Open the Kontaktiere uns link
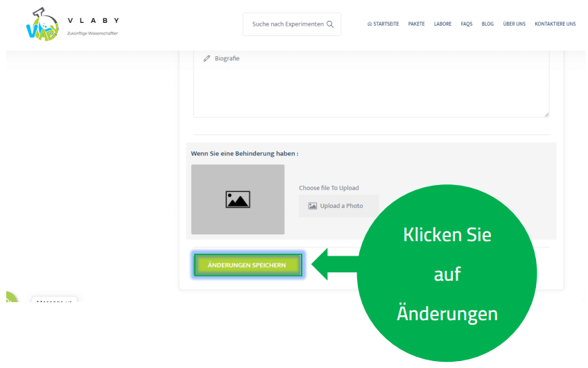The image size is (588, 368). pyautogui.click(x=555, y=24)
